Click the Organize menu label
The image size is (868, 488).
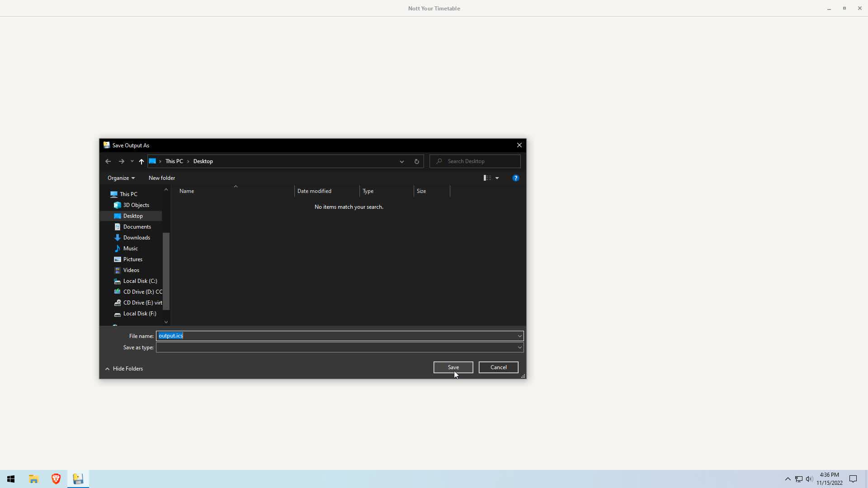(118, 178)
